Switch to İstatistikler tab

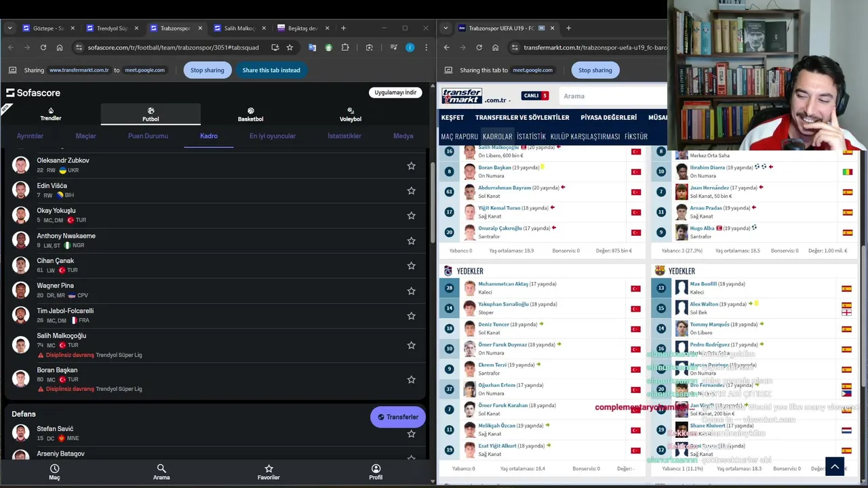point(344,136)
